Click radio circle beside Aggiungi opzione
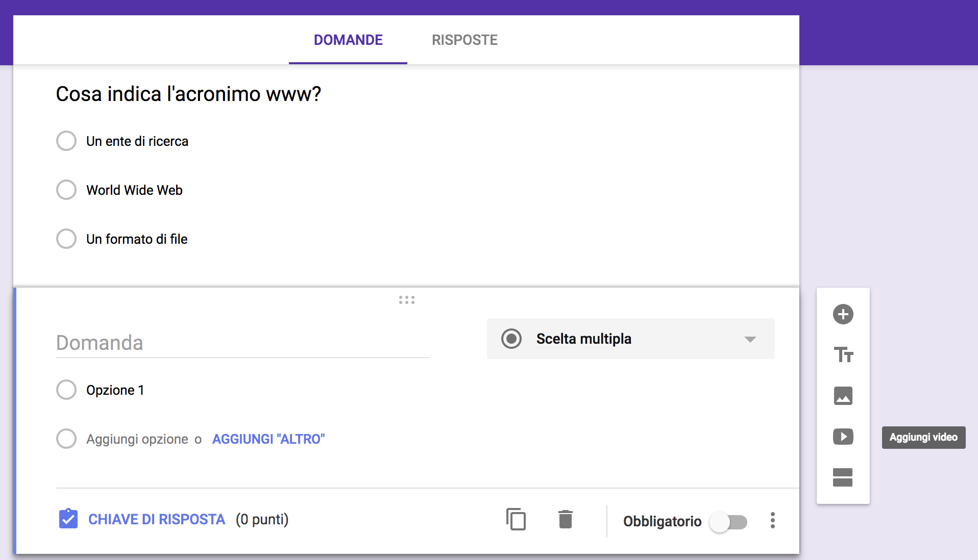 [66, 439]
